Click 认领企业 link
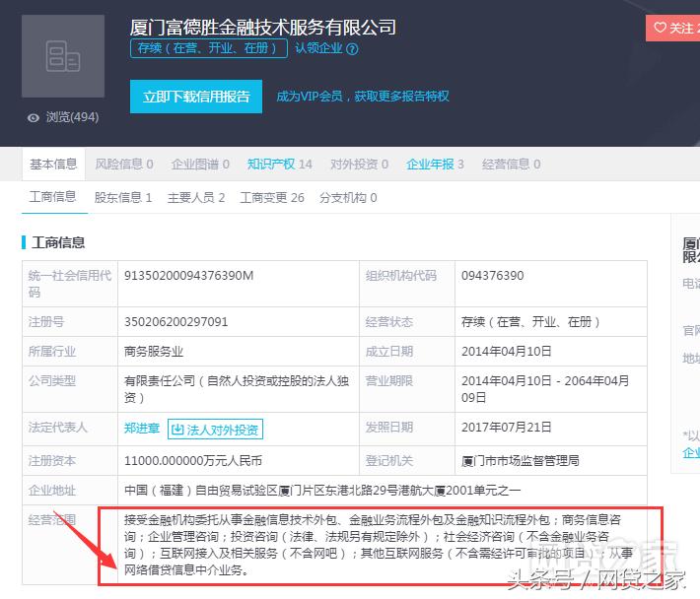Viewport: 700px width, 599px height. [318, 48]
